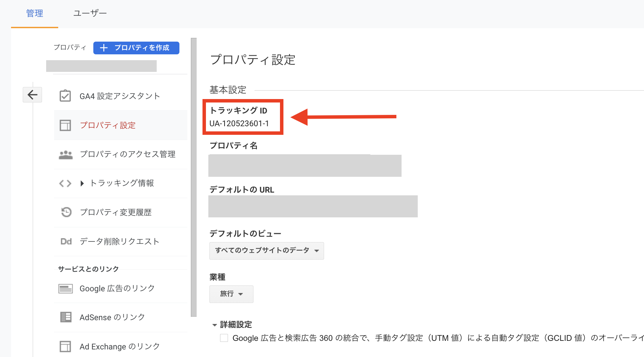Click the デフォルトのビュー field label
Image resolution: width=644 pixels, height=357 pixels.
coord(245,234)
